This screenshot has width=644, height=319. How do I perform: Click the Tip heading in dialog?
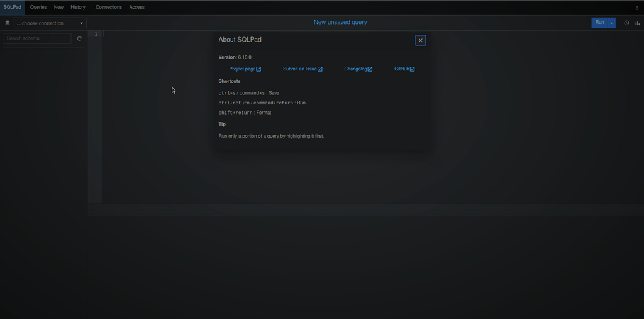point(222,124)
